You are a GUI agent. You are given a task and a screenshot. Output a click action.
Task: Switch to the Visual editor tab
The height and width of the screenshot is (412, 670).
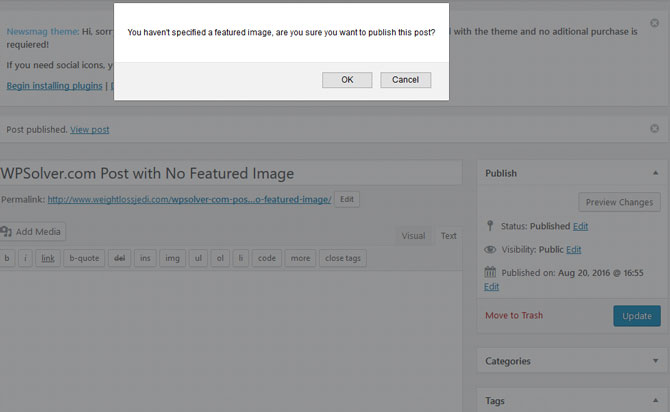click(x=413, y=236)
